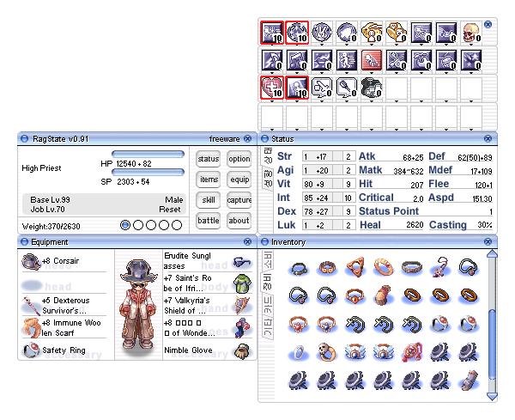Select the Dexterous Survivor's rod icon
Viewport: 515px width, 420px height.
coord(31,305)
